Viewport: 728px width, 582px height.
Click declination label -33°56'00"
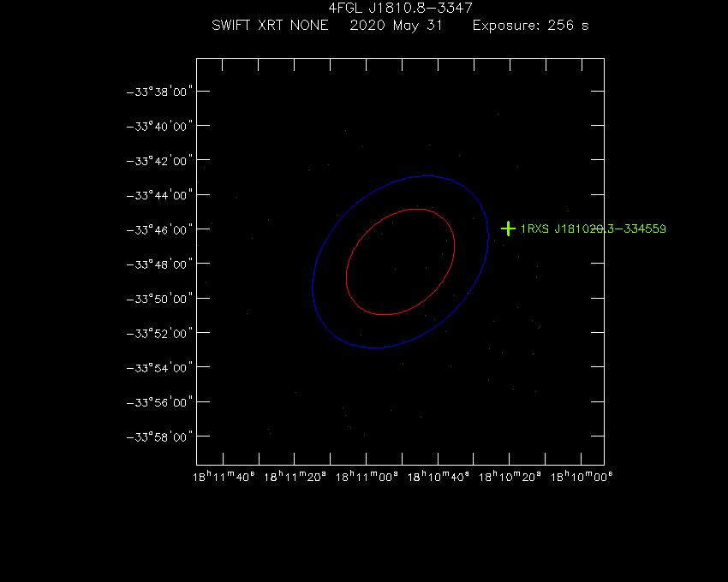coord(159,402)
